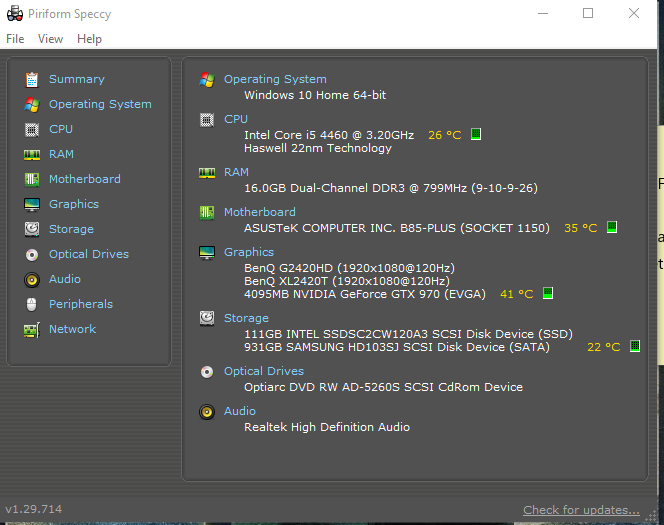
Task: Select Storage in the sidebar
Action: click(72, 229)
